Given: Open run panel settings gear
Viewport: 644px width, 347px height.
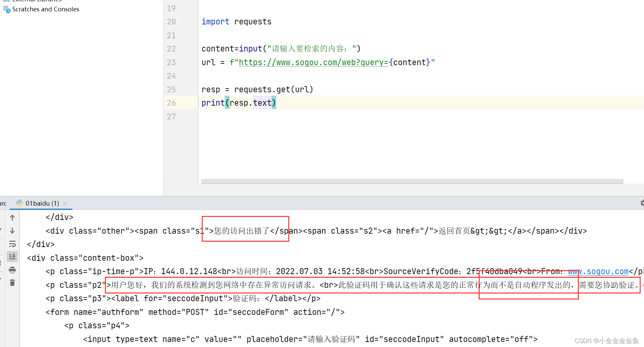Looking at the screenshot, I should click(x=642, y=203).
